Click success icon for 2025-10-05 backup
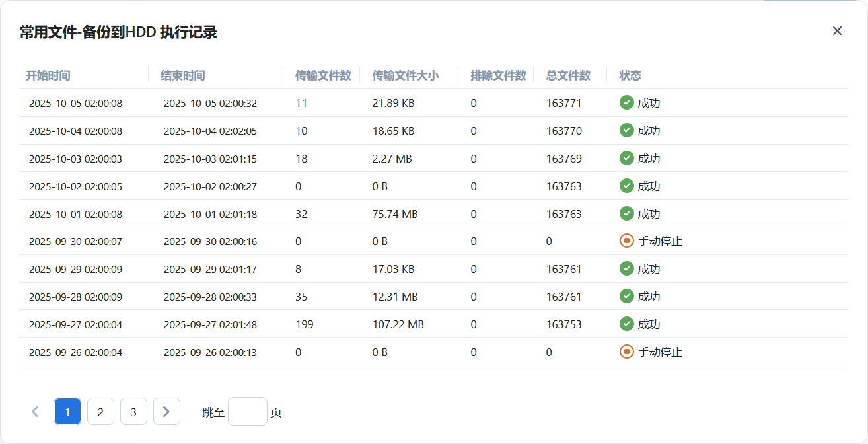 [626, 103]
